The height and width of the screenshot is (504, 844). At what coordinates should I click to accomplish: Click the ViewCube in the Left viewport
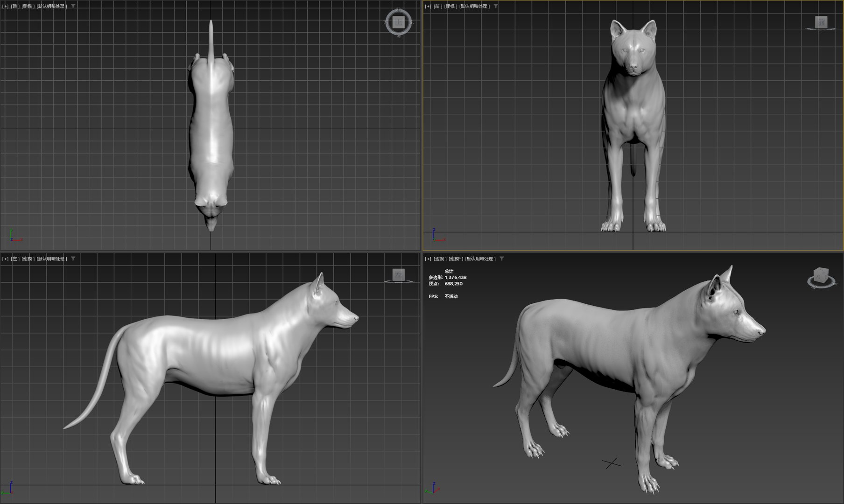pos(399,274)
